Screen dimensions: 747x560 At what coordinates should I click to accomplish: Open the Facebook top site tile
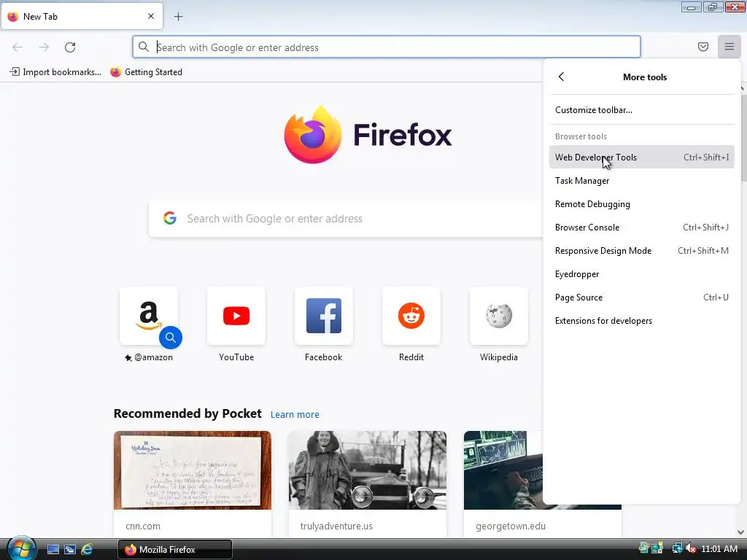pos(323,316)
